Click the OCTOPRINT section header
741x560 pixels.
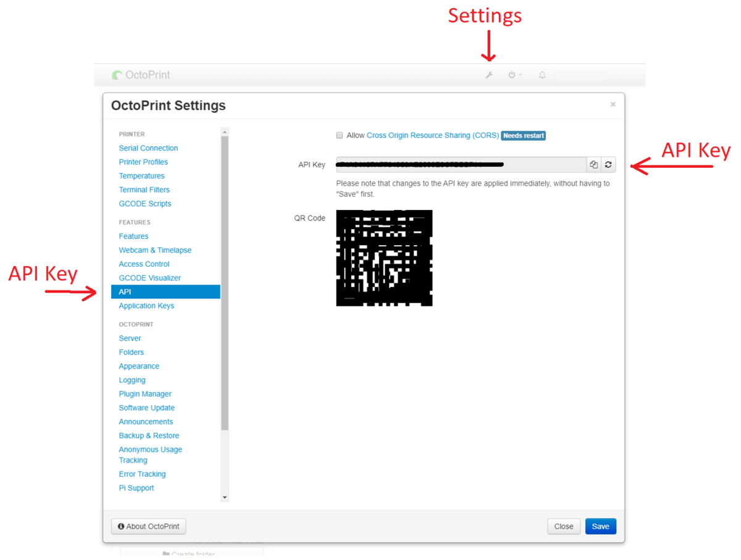[136, 324]
